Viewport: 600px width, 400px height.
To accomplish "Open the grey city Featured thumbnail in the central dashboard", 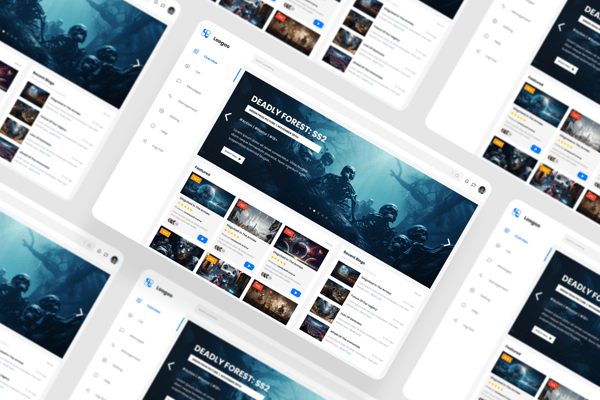I will point(254,221).
